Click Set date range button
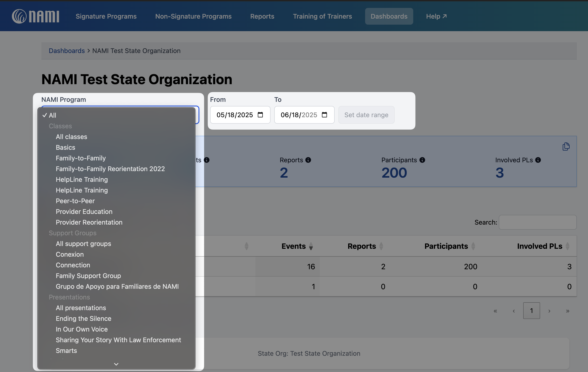This screenshot has height=372, width=588. coord(366,115)
